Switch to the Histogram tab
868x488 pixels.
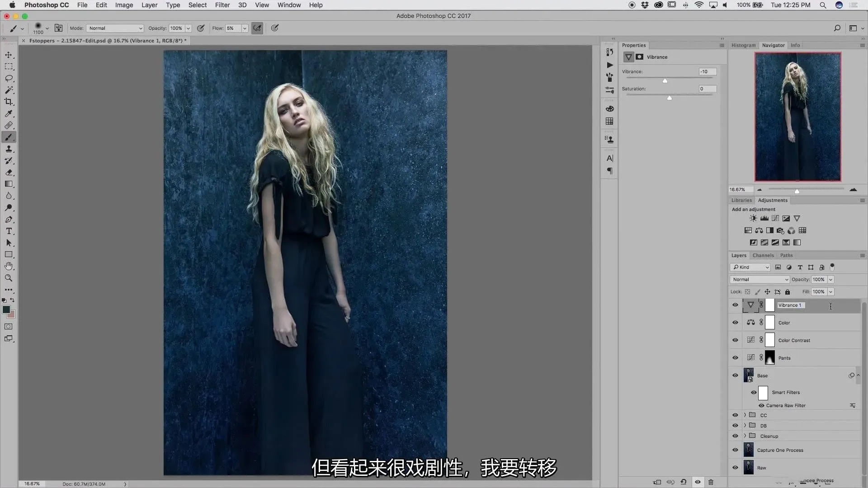tap(743, 45)
